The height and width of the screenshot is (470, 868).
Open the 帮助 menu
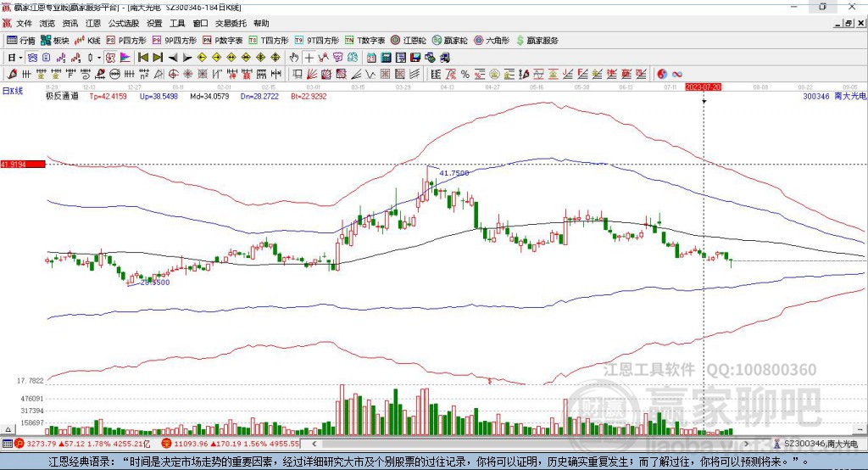click(261, 23)
